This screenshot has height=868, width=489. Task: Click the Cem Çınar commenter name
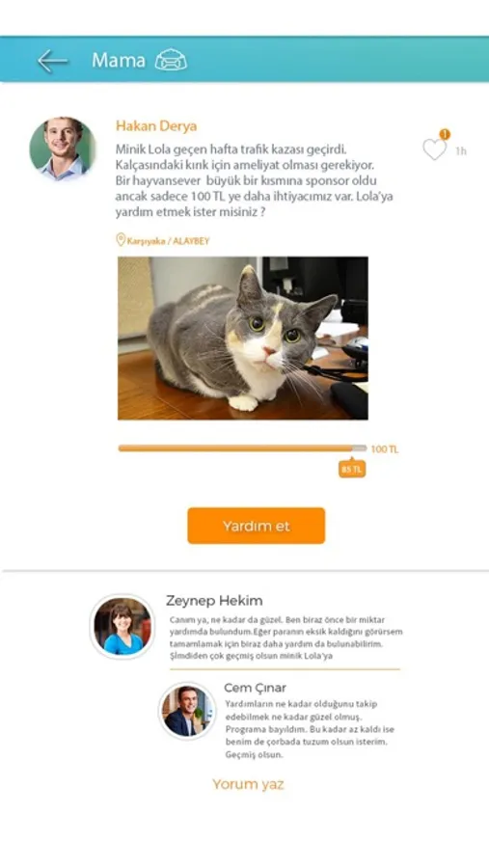pyautogui.click(x=256, y=688)
